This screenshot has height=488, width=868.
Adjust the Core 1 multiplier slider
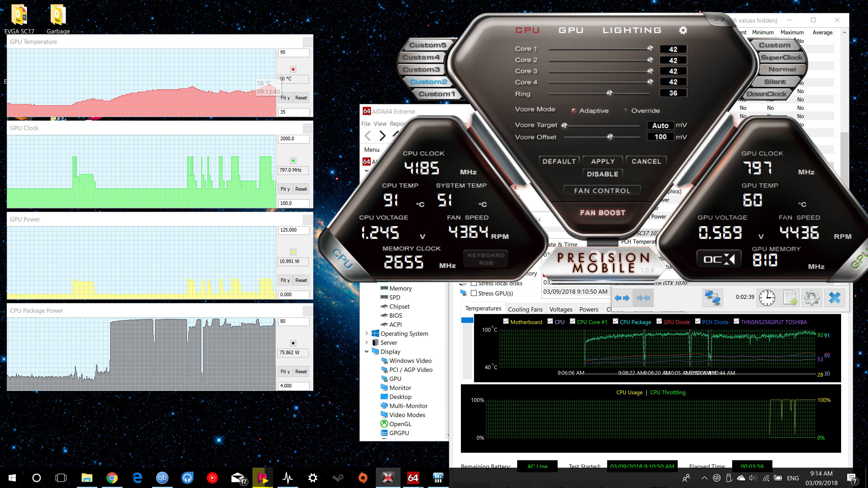click(650, 49)
